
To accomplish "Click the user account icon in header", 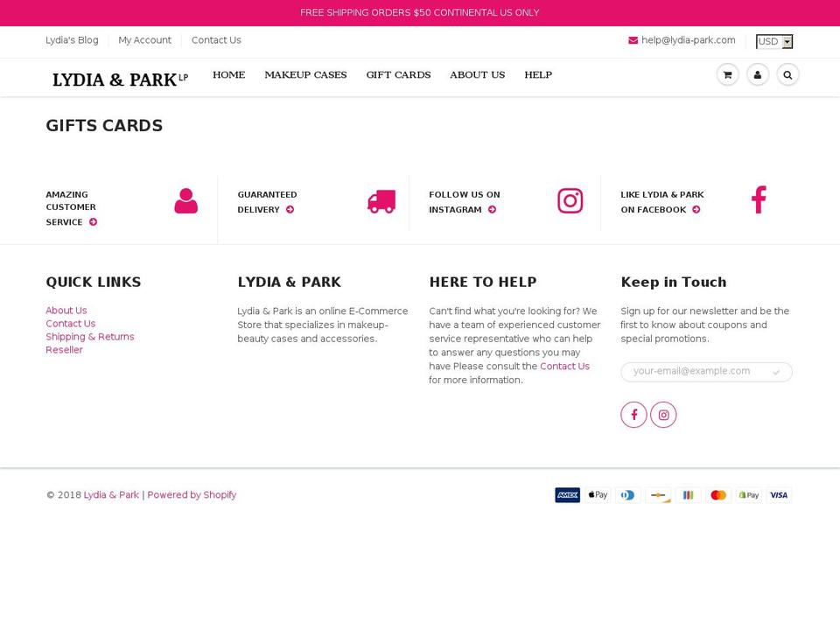I will (758, 75).
